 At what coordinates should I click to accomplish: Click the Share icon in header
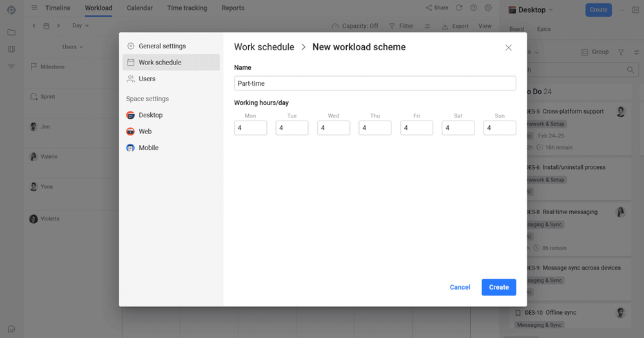[429, 8]
